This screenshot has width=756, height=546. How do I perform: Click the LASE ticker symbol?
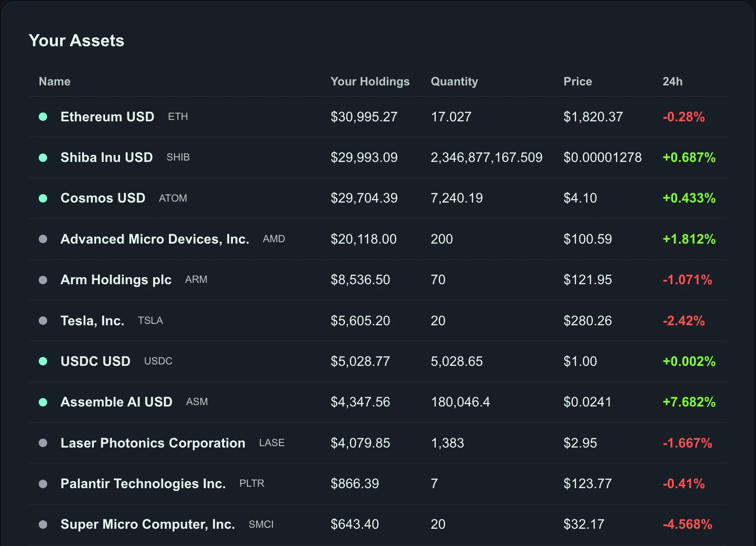(x=272, y=443)
